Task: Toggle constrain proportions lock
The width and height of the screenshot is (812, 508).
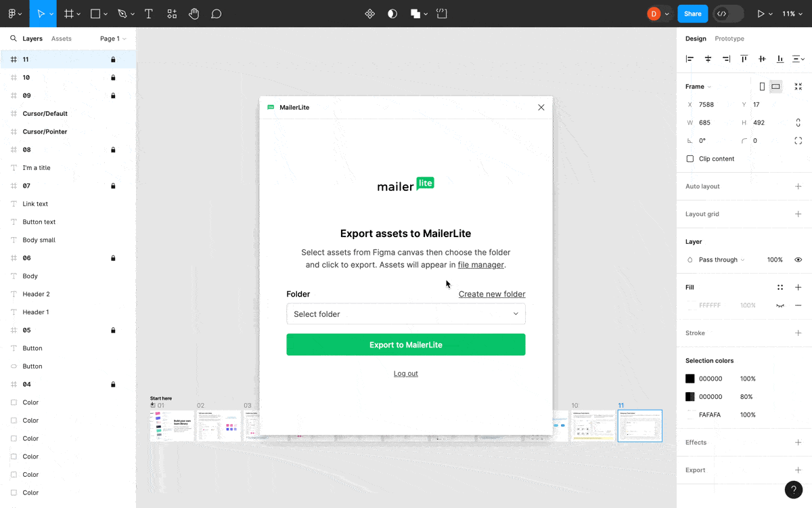Action: [798, 123]
